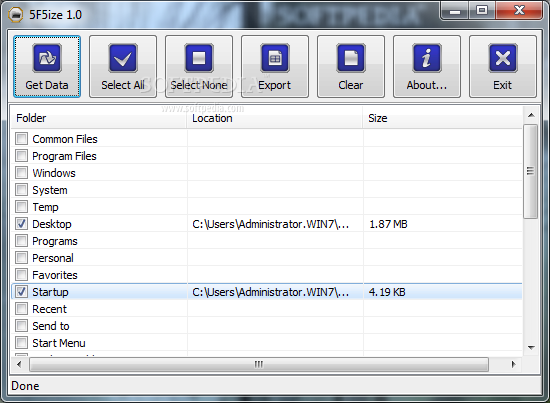
Task: Select the System row label
Action: [50, 190]
